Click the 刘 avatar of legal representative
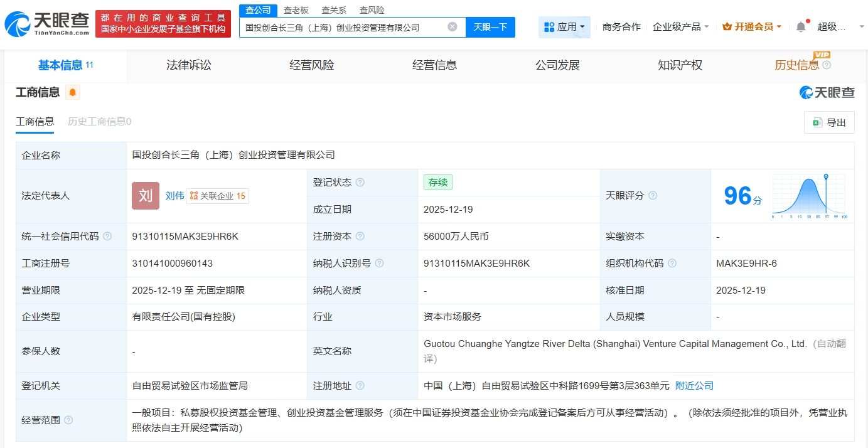The width and height of the screenshot is (868, 448). 146,196
